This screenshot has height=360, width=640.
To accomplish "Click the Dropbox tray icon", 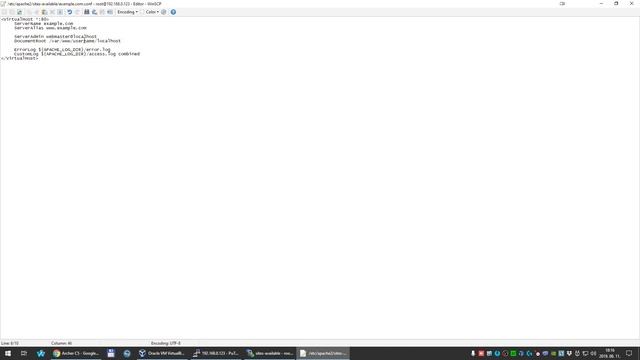I will tap(569, 353).
